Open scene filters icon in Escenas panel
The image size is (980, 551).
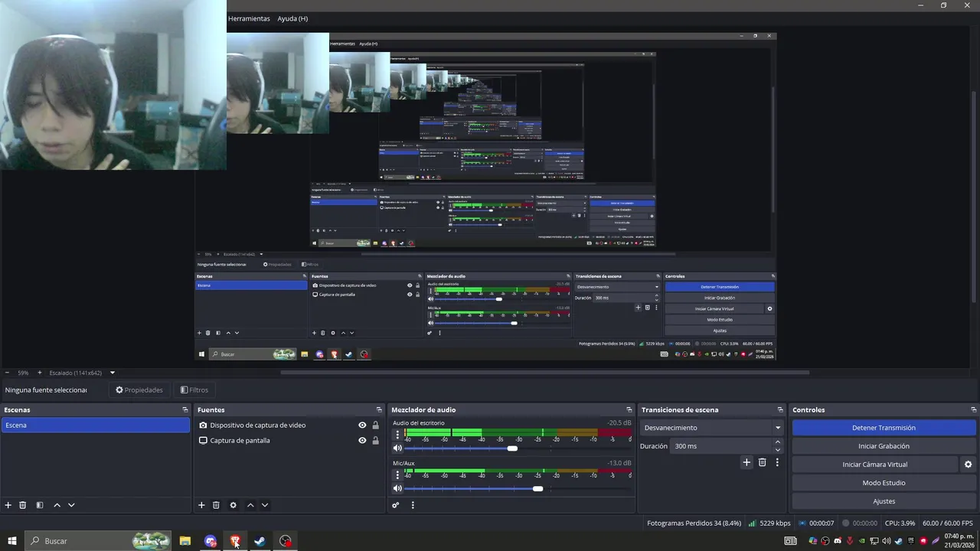40,505
